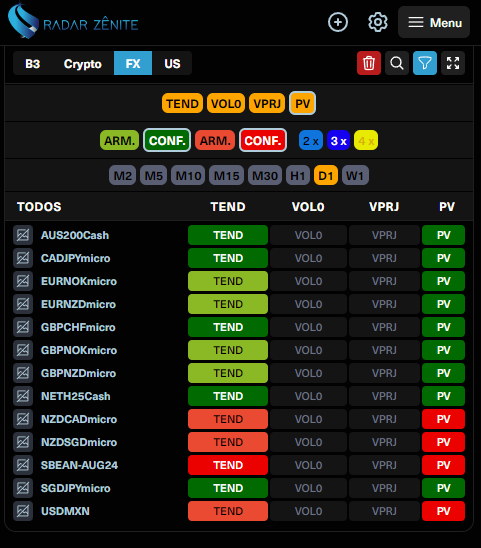The width and height of the screenshot is (481, 548).
Task: Open chart icon for USDMXN
Action: pyautogui.click(x=23, y=511)
